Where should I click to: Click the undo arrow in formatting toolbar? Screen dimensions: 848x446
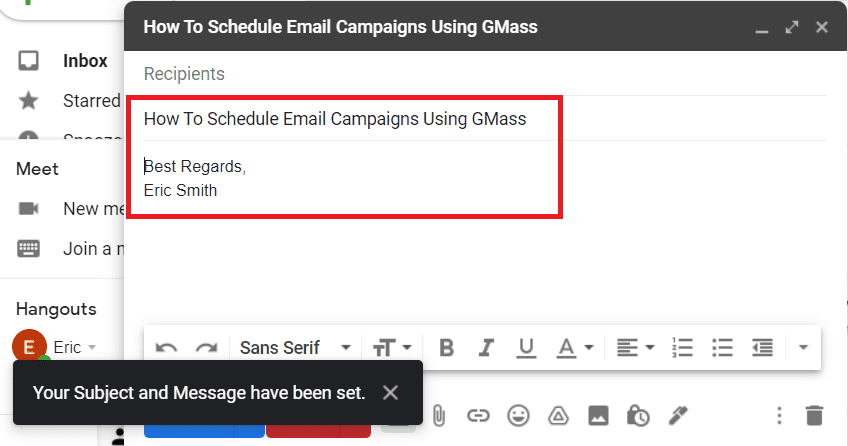click(167, 348)
